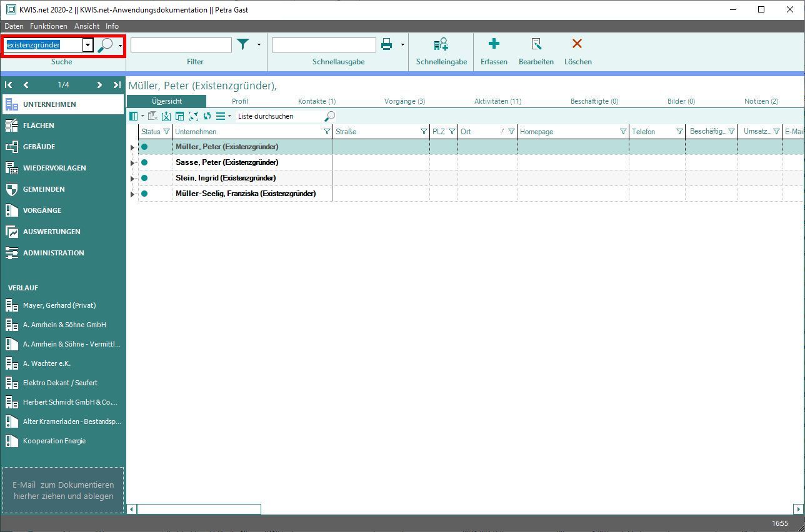Jump to first record navigation arrow
This screenshot has height=532, width=805.
coord(9,85)
